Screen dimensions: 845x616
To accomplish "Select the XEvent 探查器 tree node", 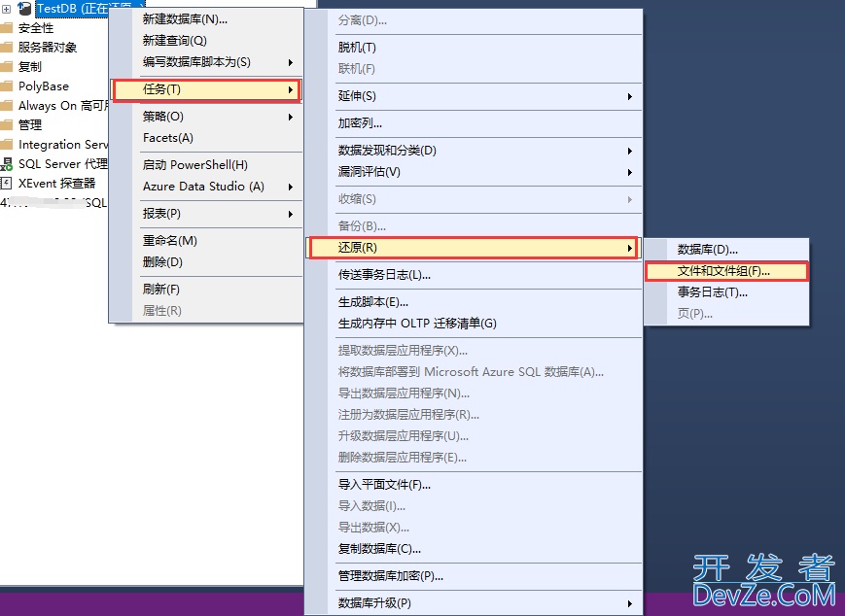I will [57, 184].
